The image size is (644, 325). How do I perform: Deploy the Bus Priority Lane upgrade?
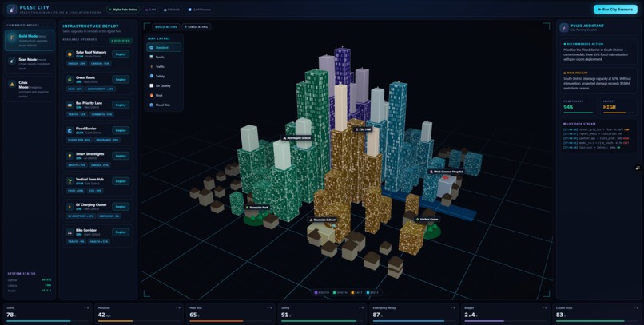121,105
